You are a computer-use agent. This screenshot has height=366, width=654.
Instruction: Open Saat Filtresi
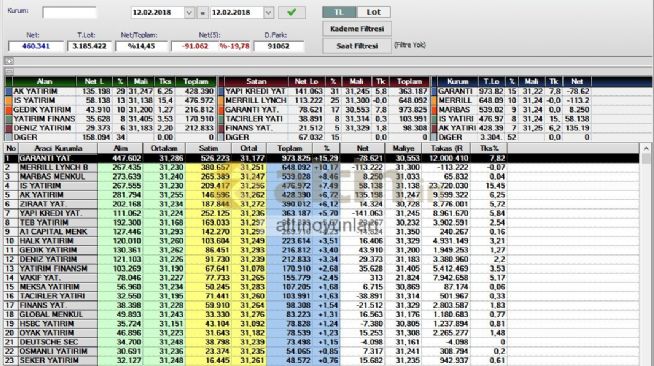point(357,46)
